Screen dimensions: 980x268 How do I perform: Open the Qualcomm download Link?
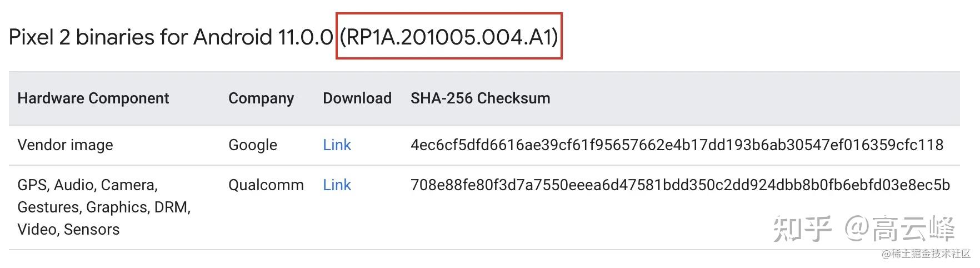click(x=337, y=185)
